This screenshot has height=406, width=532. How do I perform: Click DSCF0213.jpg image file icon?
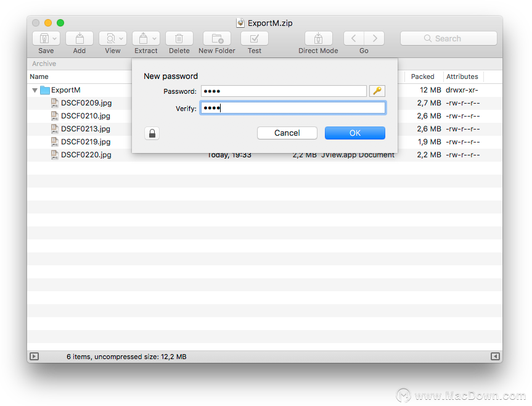click(x=55, y=129)
